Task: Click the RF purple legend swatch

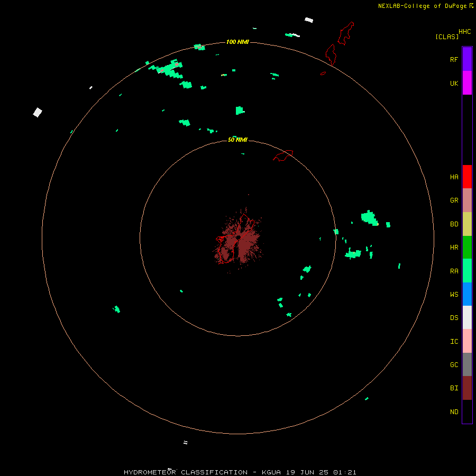Action: [467, 59]
